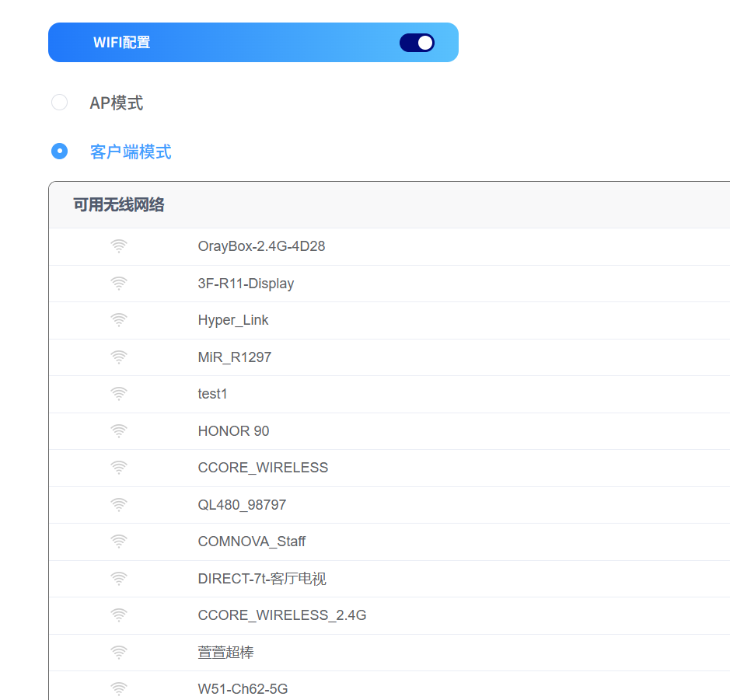Click the WiFi signal icon for DIRECT-7t-客厅电视

coord(119,579)
